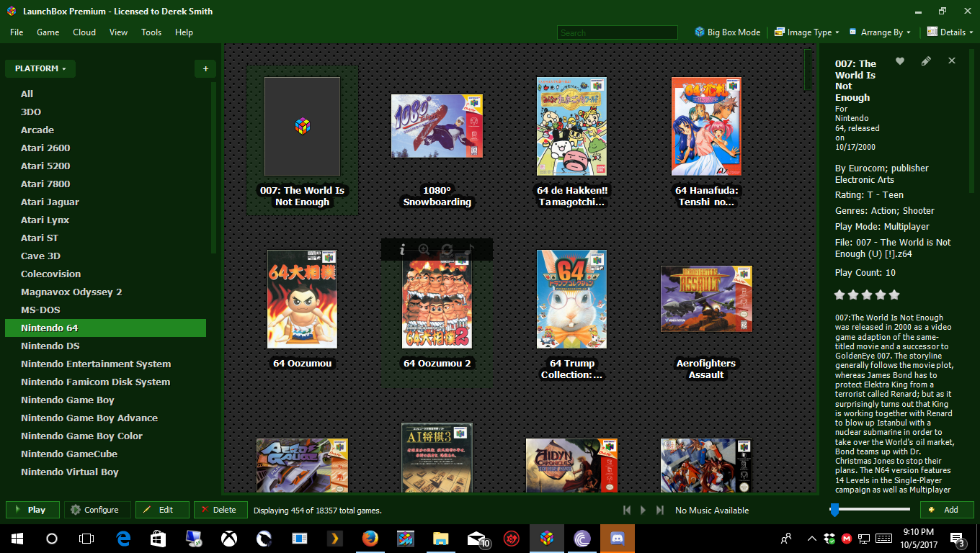Open Cortana circle on taskbar
The height and width of the screenshot is (553, 980).
[52, 539]
